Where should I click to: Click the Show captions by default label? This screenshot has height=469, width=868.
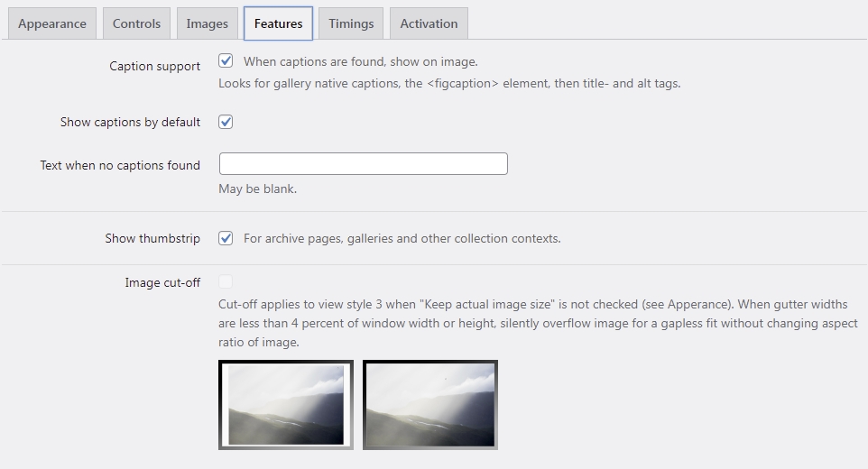[130, 122]
